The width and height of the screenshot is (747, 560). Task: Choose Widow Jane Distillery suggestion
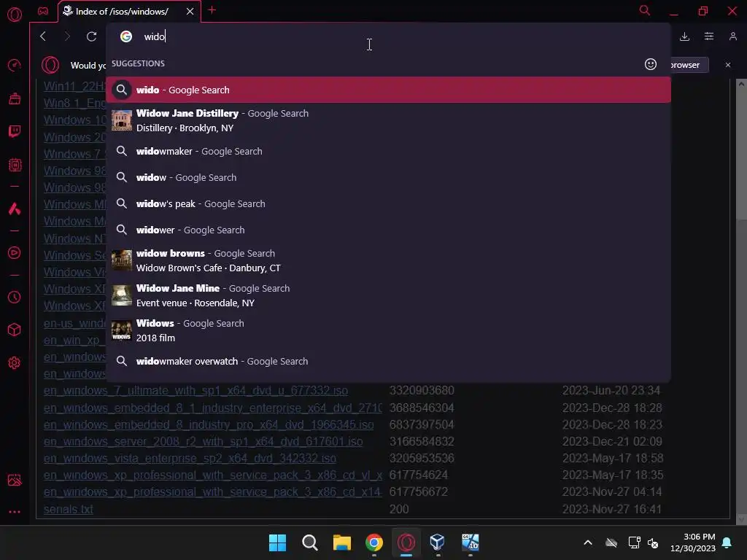(x=388, y=120)
